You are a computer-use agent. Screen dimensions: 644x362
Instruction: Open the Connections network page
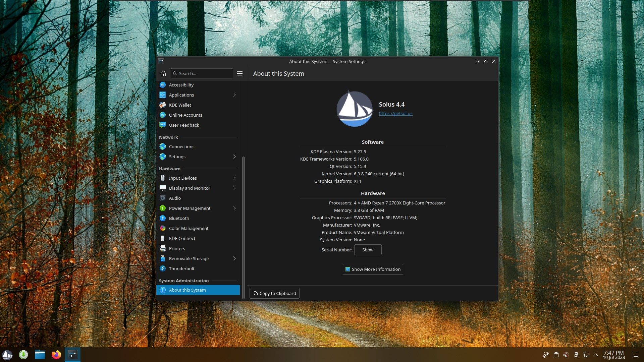coord(181,146)
